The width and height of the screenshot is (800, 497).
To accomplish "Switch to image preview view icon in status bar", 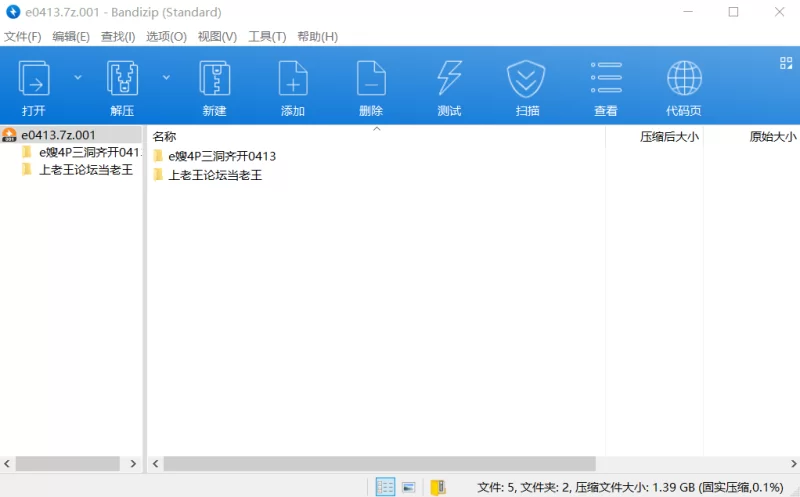I will coord(409,487).
